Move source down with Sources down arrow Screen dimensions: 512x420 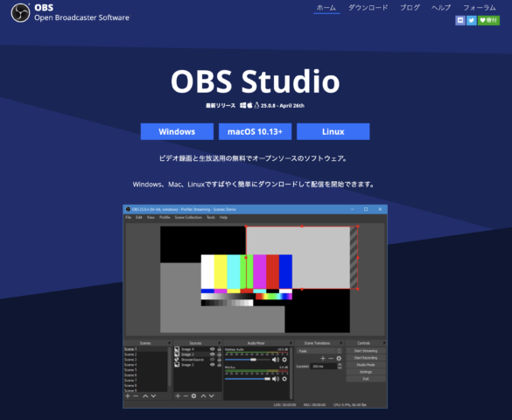[212, 395]
